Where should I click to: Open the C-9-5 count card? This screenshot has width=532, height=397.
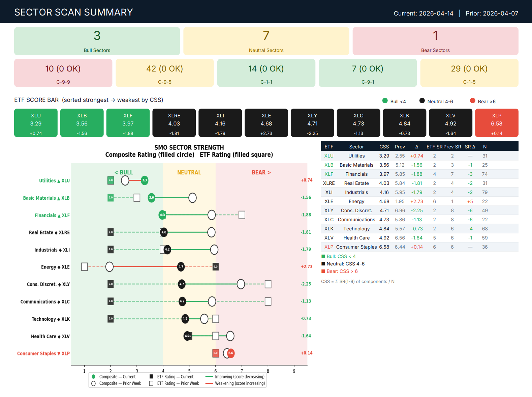coord(165,73)
